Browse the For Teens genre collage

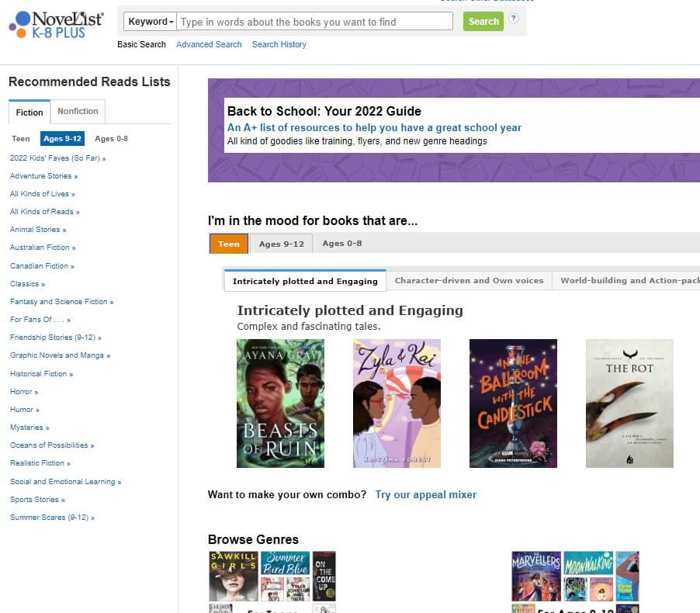(x=272, y=582)
